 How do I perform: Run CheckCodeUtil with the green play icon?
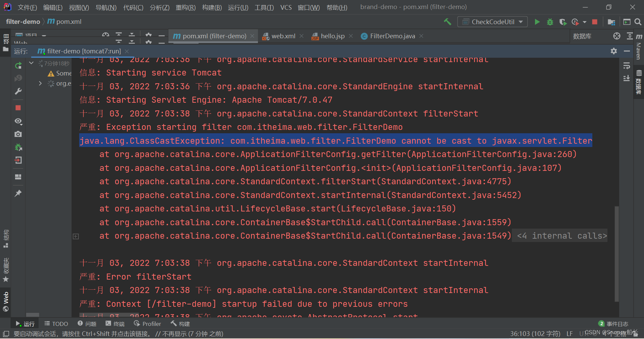pyautogui.click(x=537, y=22)
